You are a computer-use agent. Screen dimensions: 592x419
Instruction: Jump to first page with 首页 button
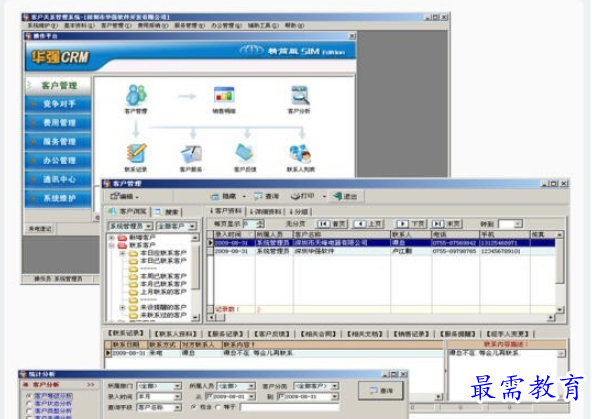tap(331, 224)
